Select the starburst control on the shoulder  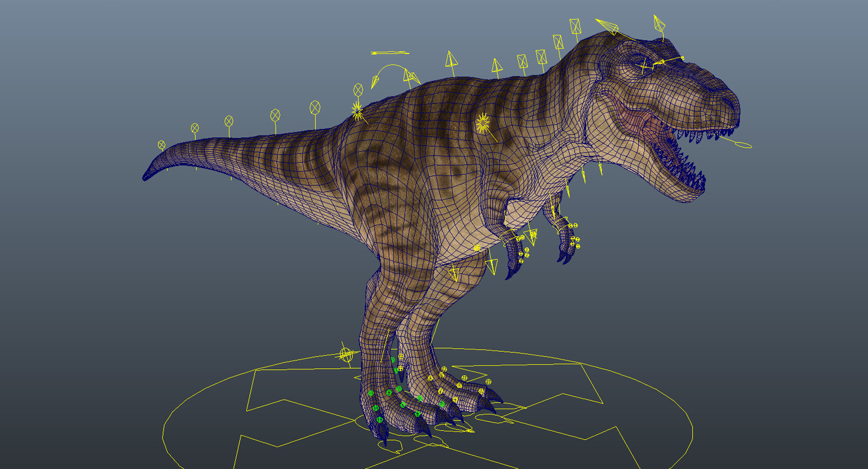pyautogui.click(x=483, y=123)
